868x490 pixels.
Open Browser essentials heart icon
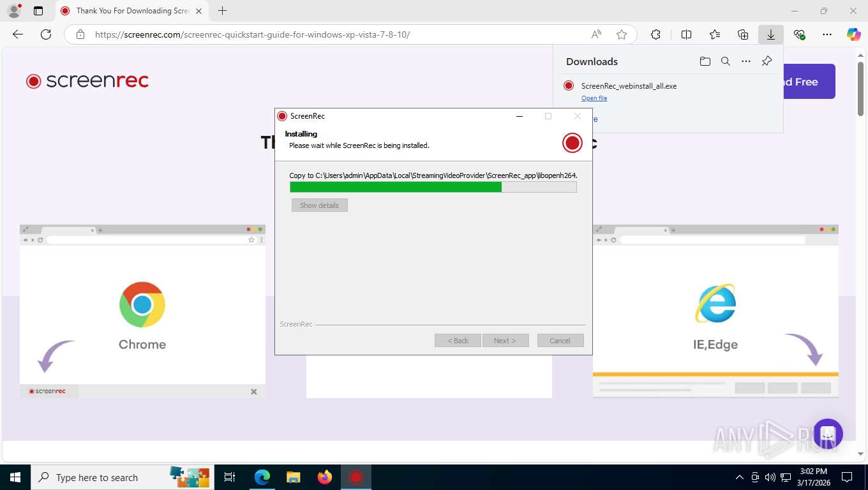(799, 34)
